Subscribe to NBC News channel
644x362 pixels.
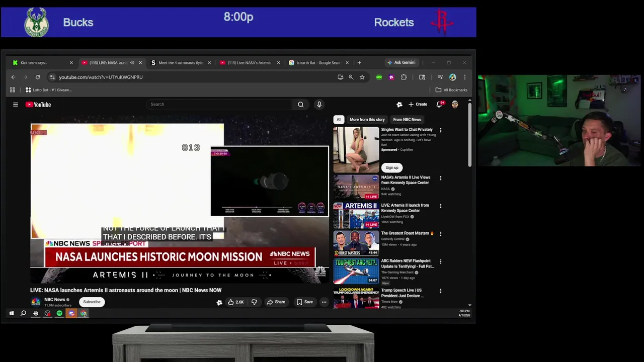coord(92,302)
